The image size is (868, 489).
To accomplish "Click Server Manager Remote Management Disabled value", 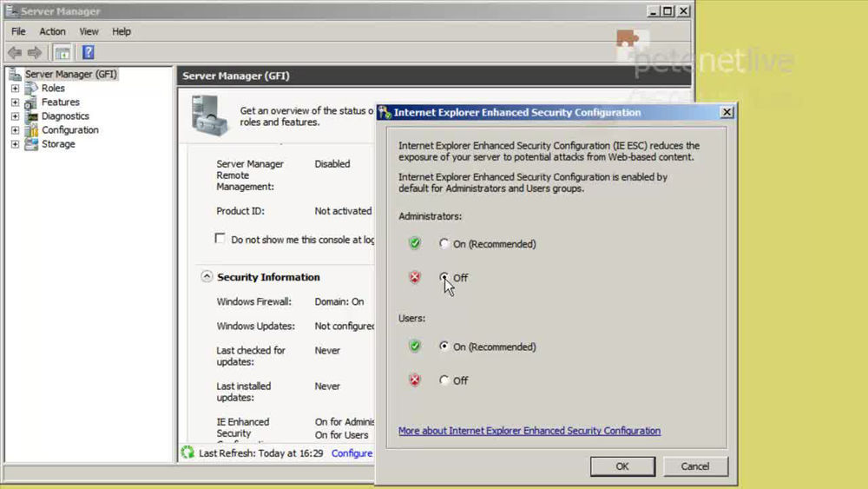I will [332, 163].
